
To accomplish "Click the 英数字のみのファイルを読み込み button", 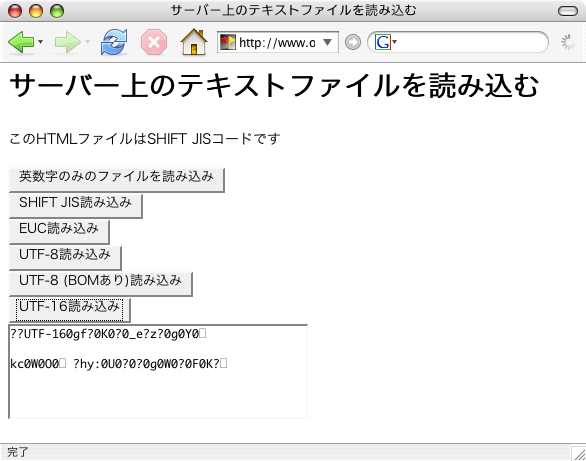I will (x=117, y=180).
